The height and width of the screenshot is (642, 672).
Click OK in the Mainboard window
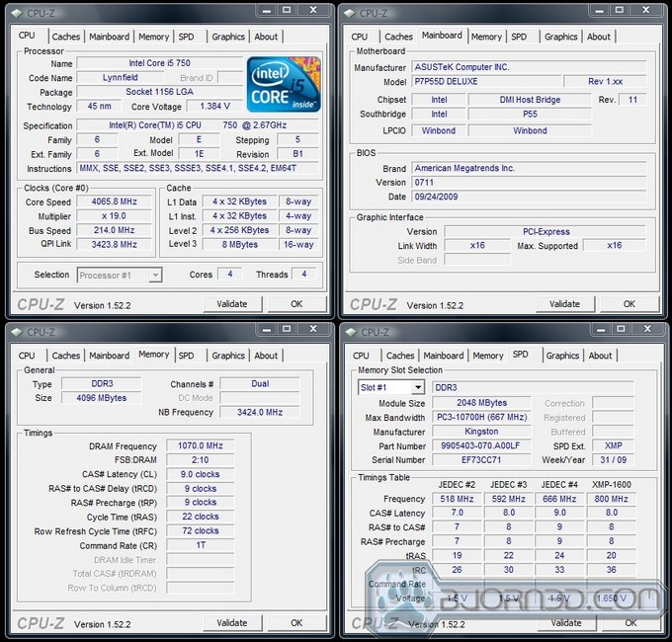point(630,304)
